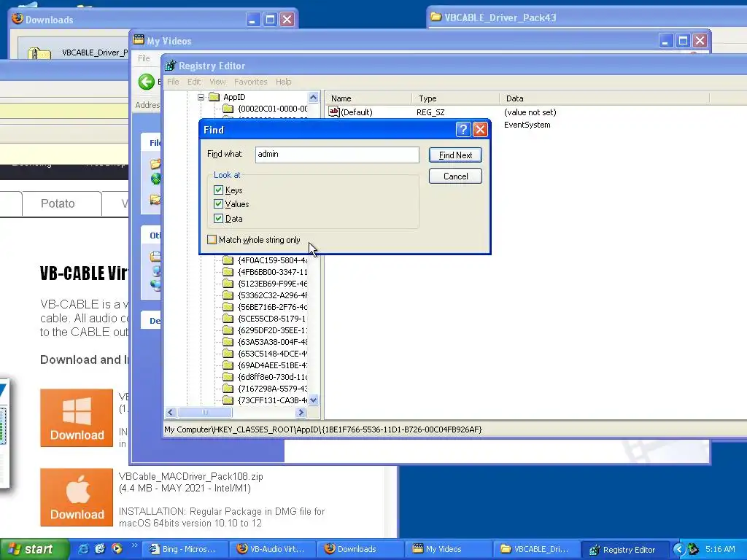Uncheck the Data checkbox
The image size is (747, 560).
(x=219, y=219)
